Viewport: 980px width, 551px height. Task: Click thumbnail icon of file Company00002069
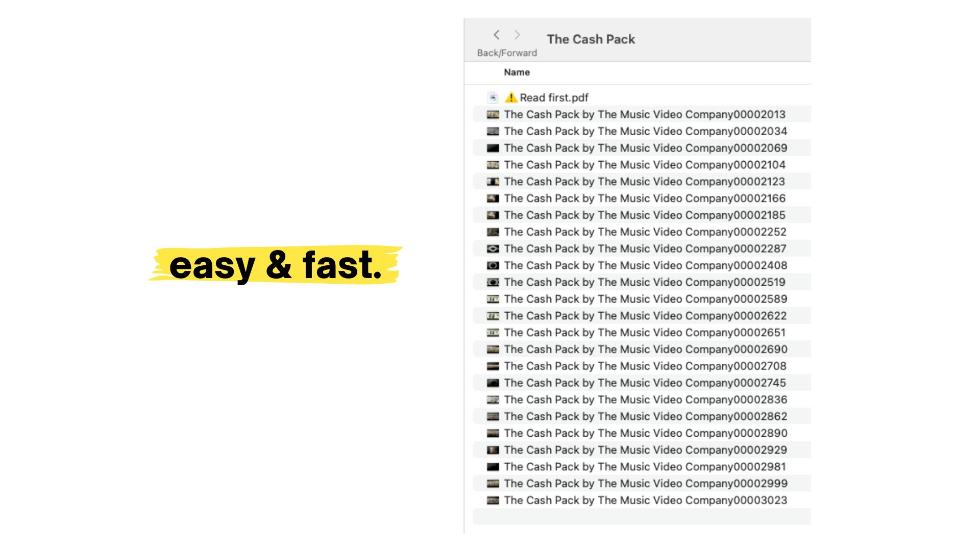pyautogui.click(x=493, y=148)
